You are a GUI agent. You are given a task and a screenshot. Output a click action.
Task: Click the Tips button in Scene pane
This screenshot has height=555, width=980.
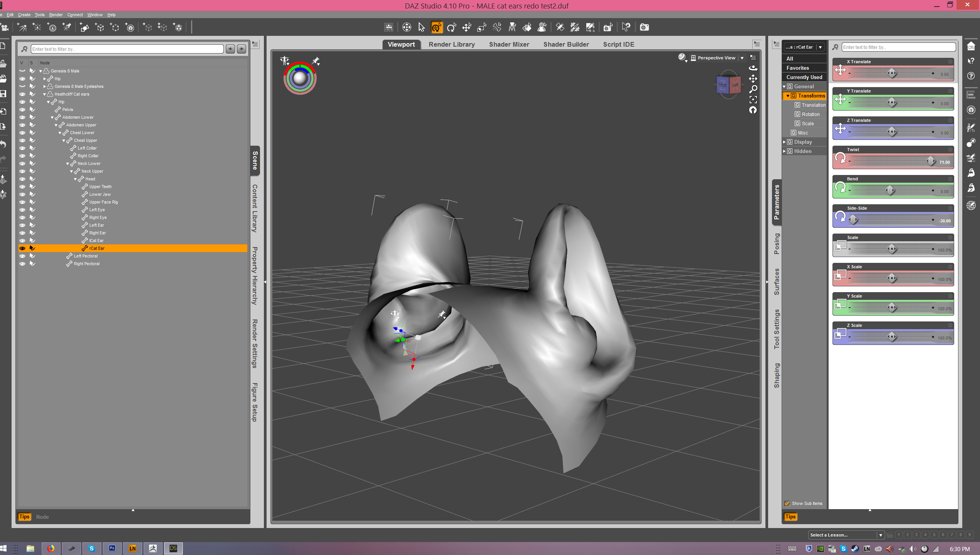[x=24, y=517]
